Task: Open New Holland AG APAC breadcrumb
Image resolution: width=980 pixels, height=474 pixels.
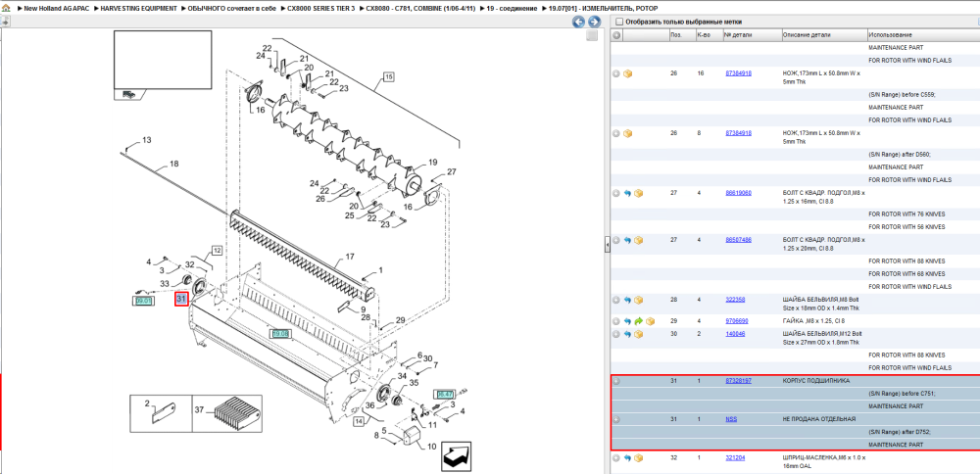Action: (x=56, y=9)
